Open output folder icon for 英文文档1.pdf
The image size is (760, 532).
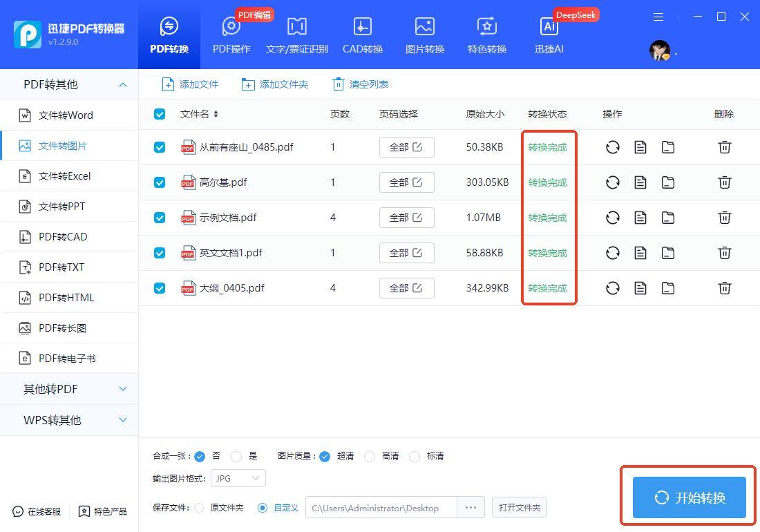(667, 253)
